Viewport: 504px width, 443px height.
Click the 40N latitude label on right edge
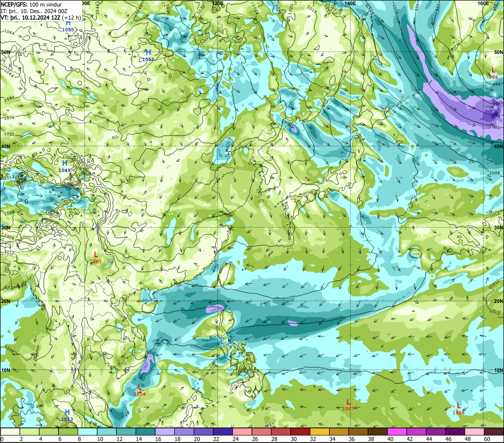498,146
